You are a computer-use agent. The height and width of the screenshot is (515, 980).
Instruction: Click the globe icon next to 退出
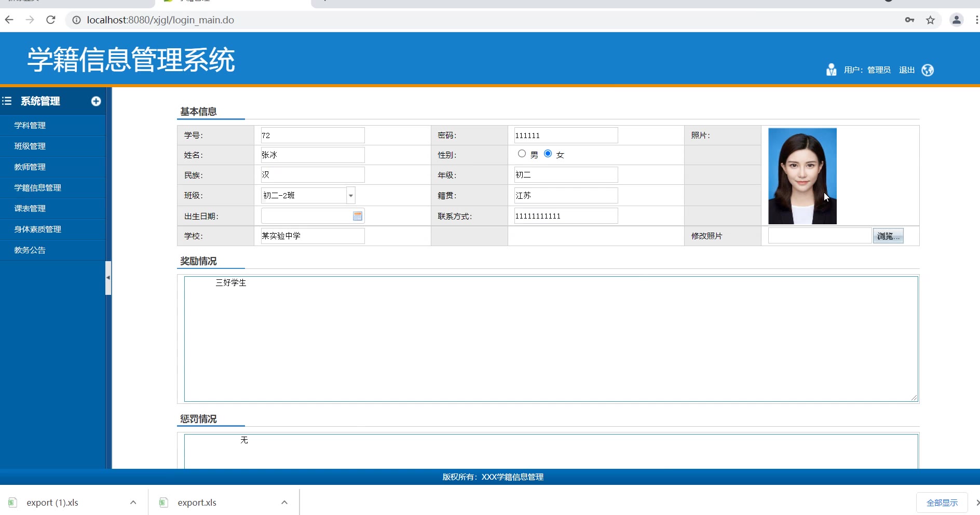pos(928,70)
